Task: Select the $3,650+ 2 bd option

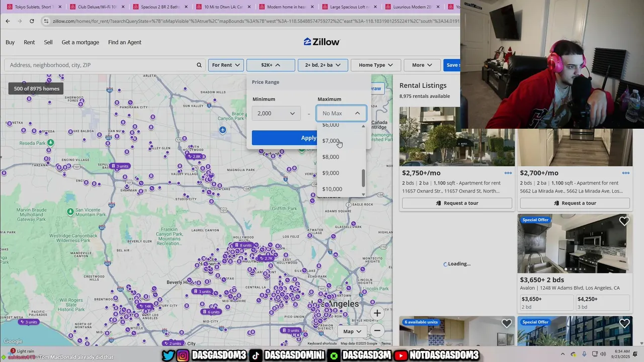Action: tap(546, 303)
